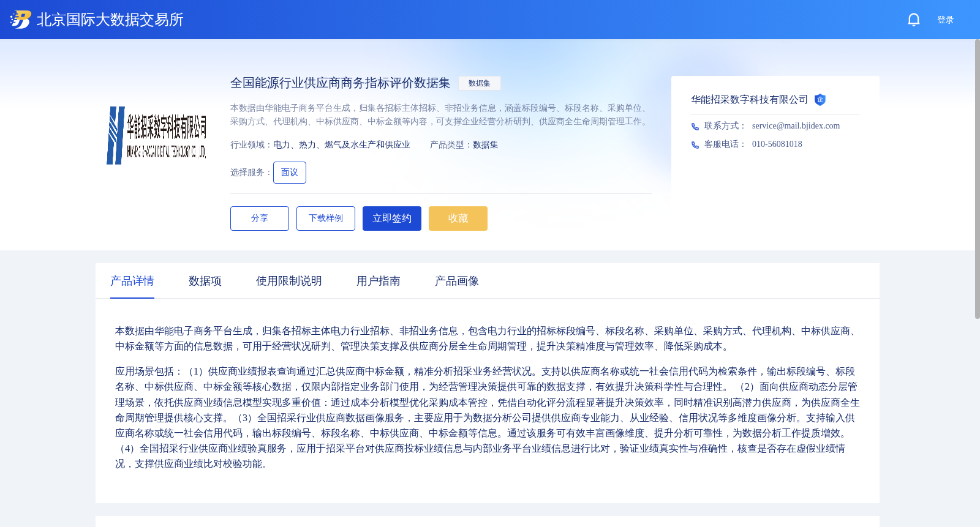Screen dimensions: 980x527
Task: Go to 北京国际大数据交易所 home title
Action: (x=110, y=20)
